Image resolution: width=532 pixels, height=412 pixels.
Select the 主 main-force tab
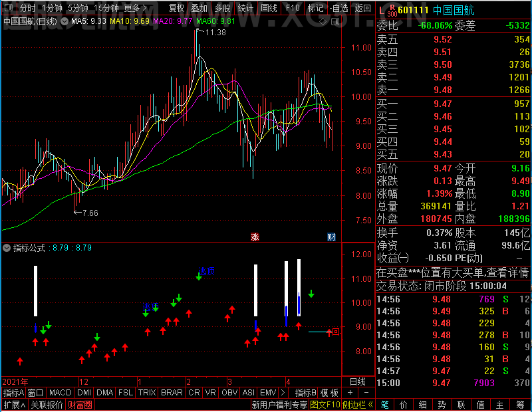point(500,405)
